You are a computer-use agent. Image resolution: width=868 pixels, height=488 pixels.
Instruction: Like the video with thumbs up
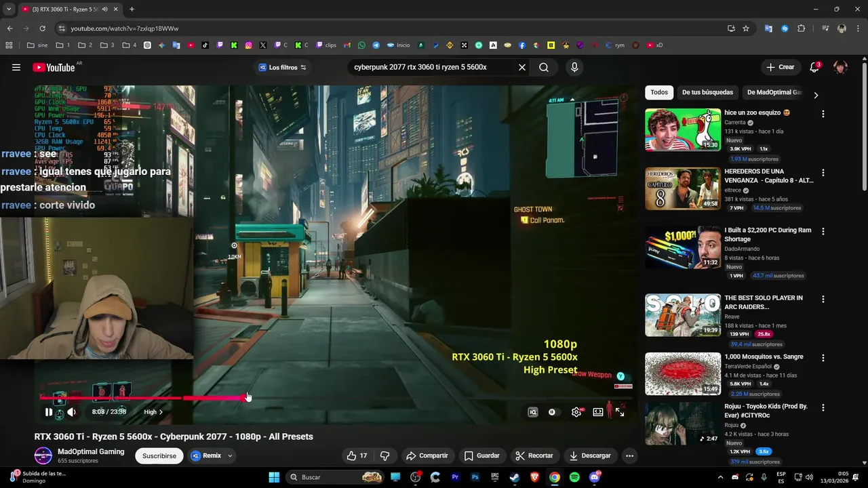357,455
